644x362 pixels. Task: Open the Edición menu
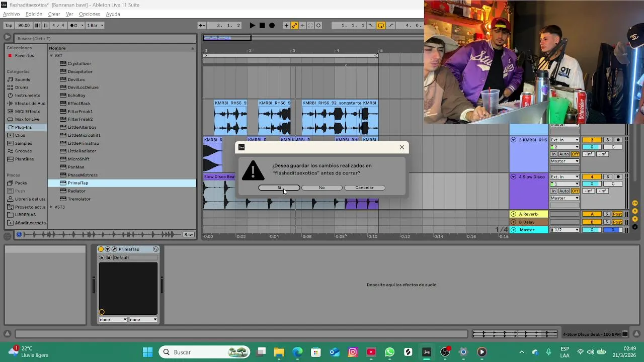(34, 14)
